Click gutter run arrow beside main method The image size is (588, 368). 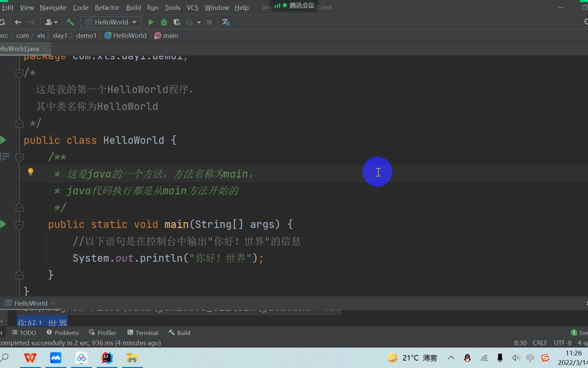[x=3, y=224]
